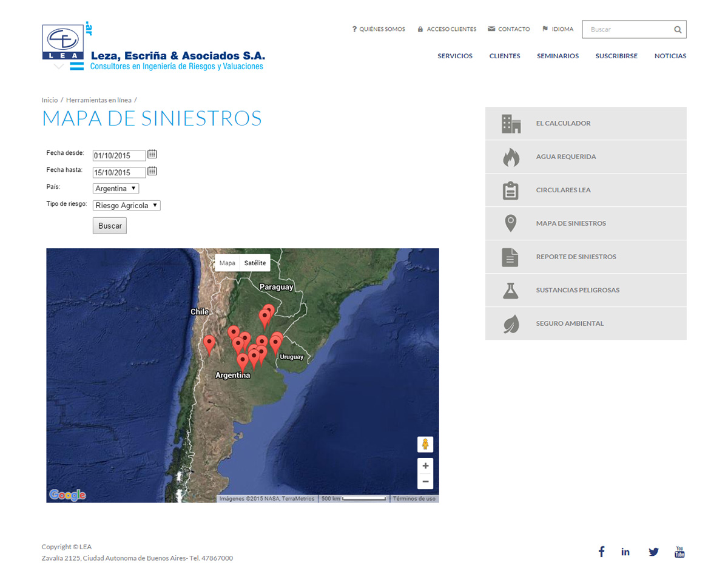The width and height of the screenshot is (728, 574).
Task: Open the Twitter page icon
Action: point(653,552)
